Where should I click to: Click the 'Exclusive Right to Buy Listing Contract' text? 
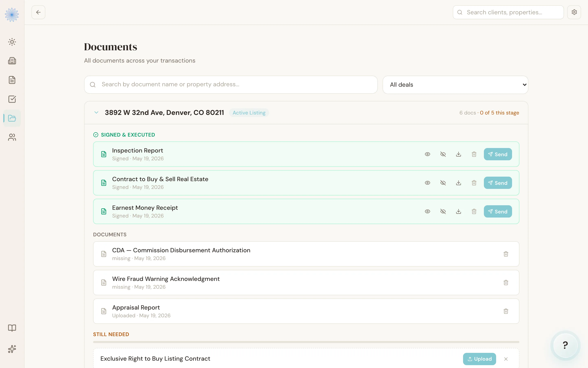click(155, 359)
